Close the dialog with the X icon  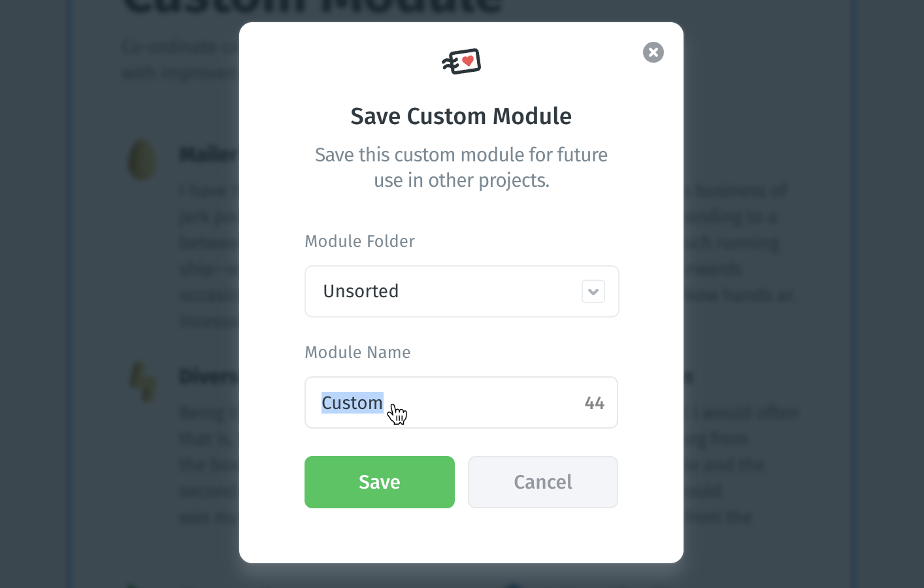[x=653, y=52]
